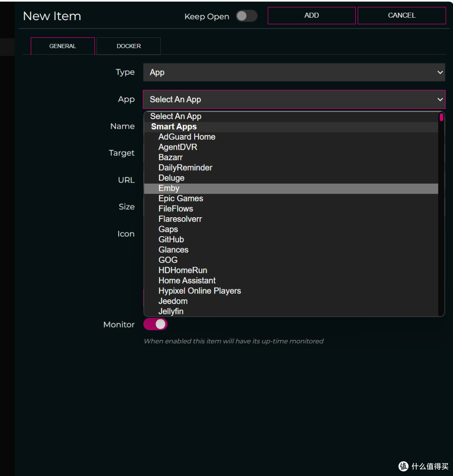Select Hypixel Online Players option
This screenshot has height=476, width=453.
199,291
